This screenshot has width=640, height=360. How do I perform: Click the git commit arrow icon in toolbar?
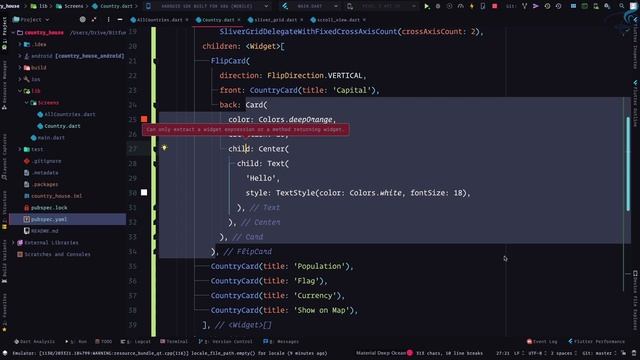point(536,6)
